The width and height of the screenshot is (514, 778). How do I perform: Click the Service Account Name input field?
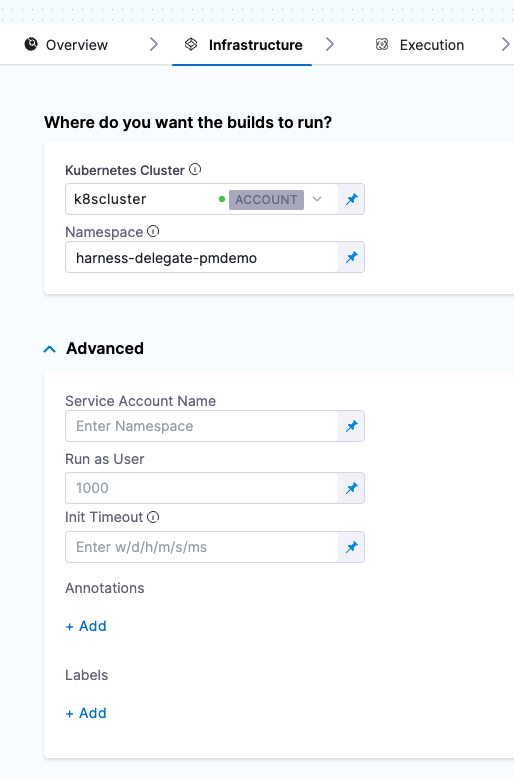tap(201, 426)
